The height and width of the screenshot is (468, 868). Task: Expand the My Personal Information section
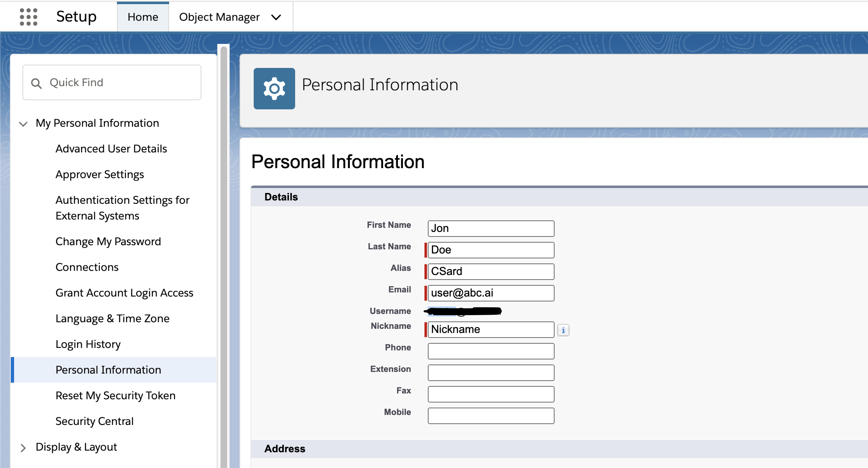24,123
